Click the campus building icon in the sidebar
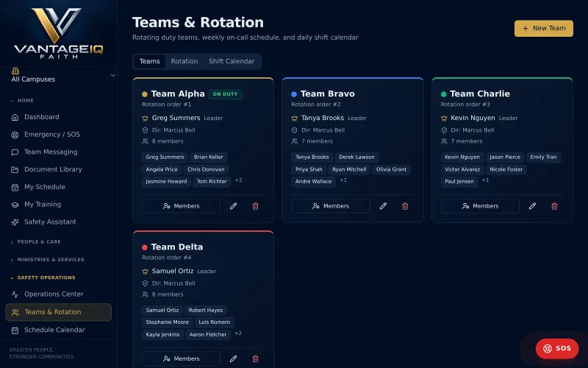 [x=15, y=71]
